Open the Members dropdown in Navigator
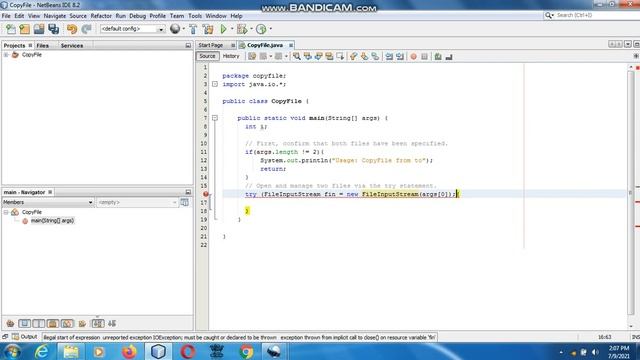 coord(48,202)
